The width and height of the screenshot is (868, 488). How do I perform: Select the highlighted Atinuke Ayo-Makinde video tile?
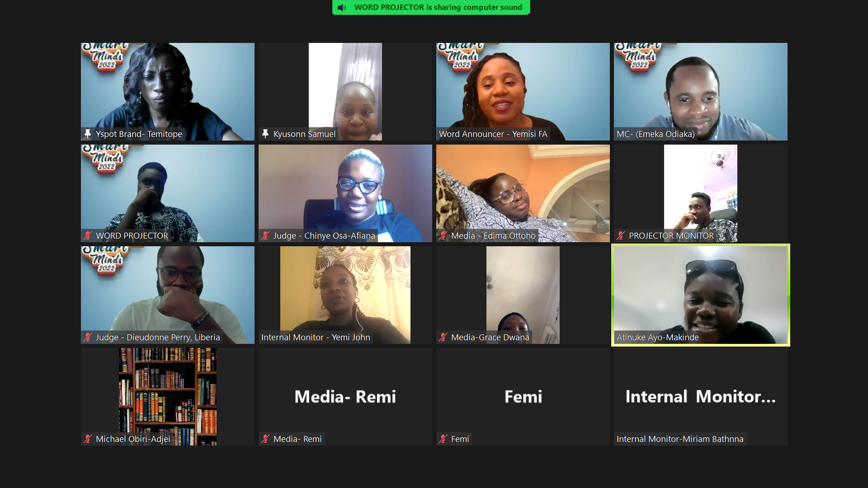coord(701,295)
